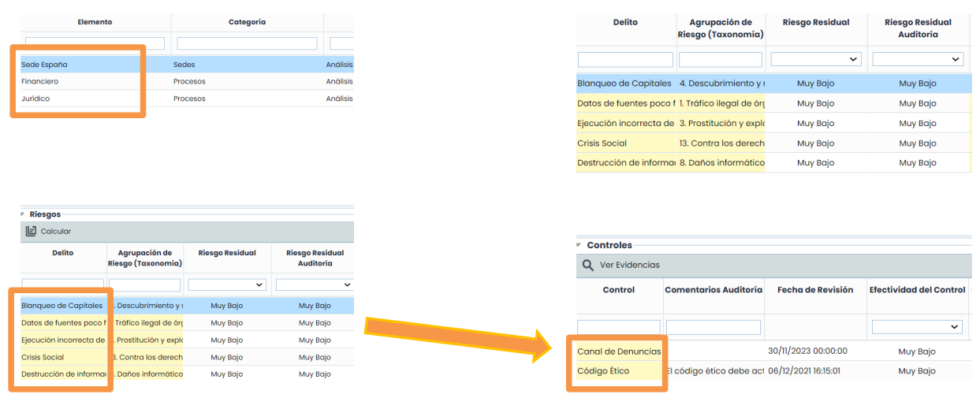Click the Comentarios Auditoría filter input
This screenshot has width=980, height=409.
point(713,326)
